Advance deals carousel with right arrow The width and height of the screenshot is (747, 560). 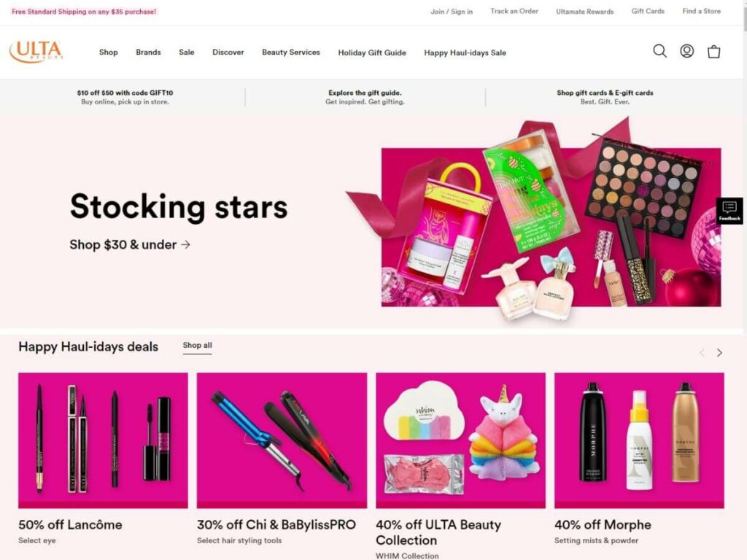point(719,353)
